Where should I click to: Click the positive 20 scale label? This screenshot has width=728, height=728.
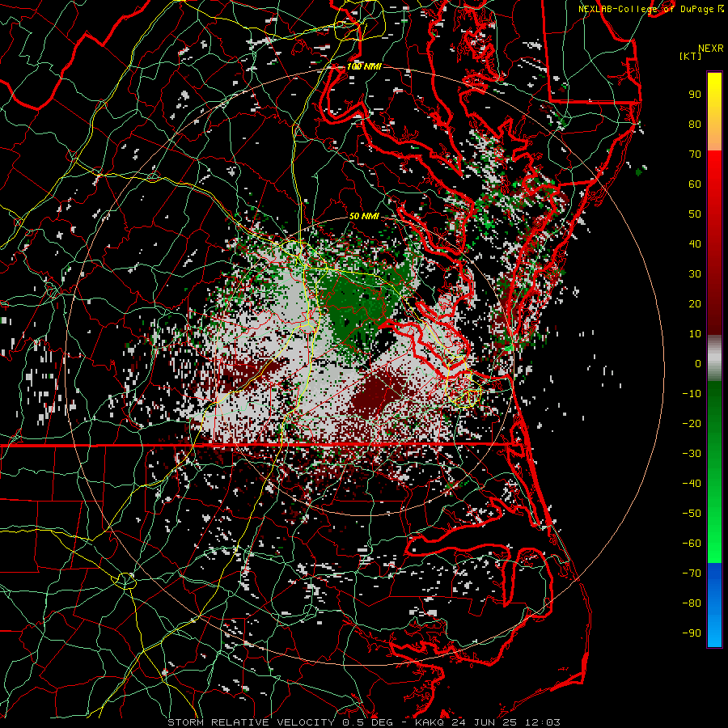[x=695, y=303]
